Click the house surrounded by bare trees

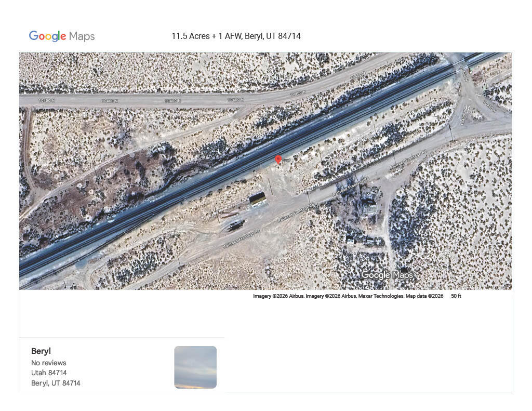[x=369, y=204]
